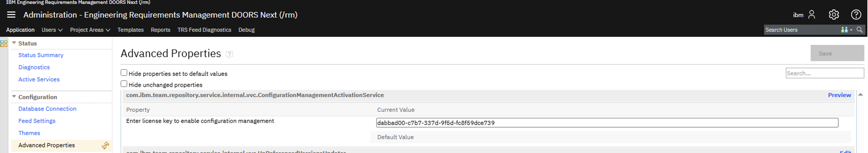Collapse the Status section
This screenshot has width=868, height=153.
click(14, 43)
